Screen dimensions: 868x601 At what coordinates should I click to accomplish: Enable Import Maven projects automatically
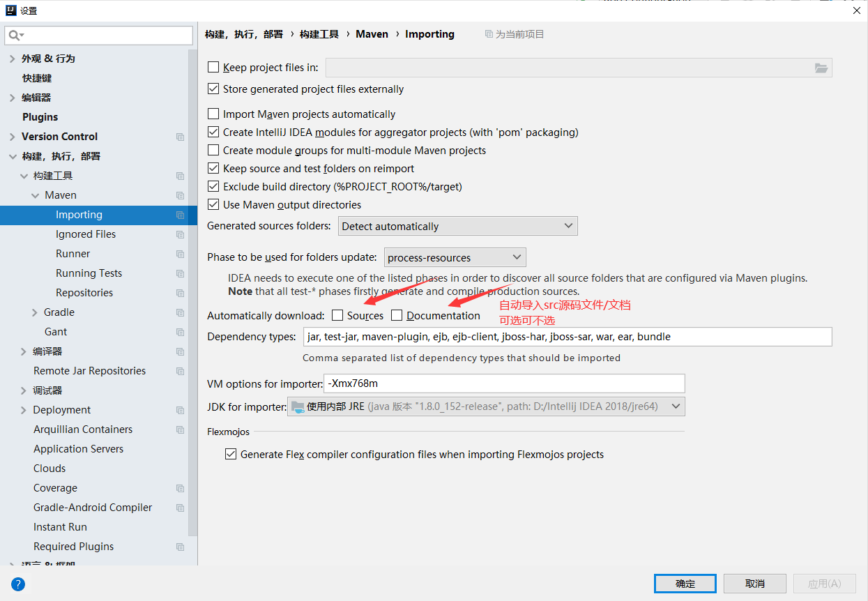[213, 114]
